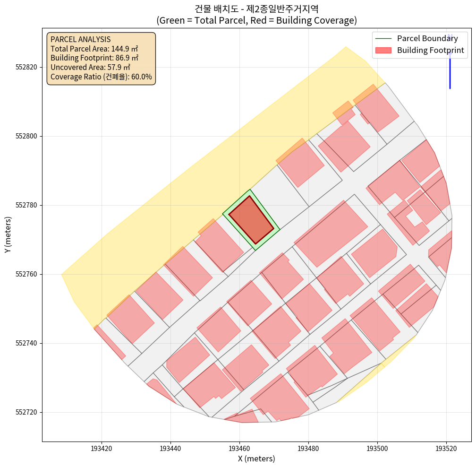Click the blue north arrow indicator
The width and height of the screenshot is (476, 468).
[x=450, y=66]
